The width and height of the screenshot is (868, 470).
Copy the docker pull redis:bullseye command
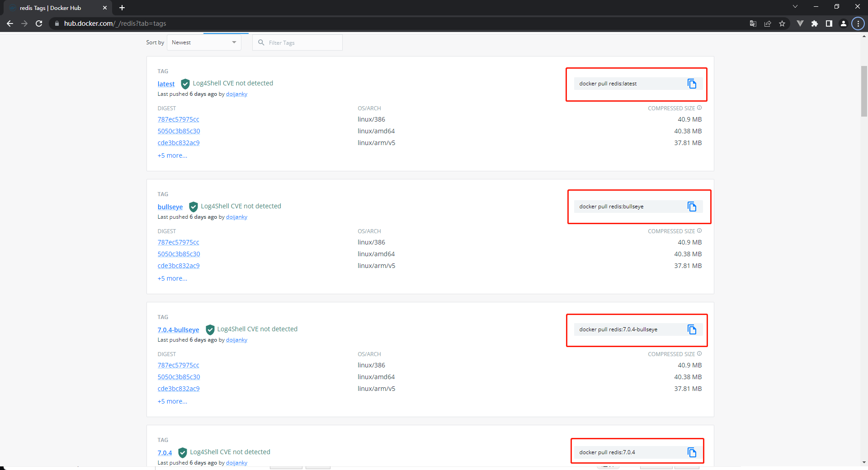pyautogui.click(x=692, y=207)
